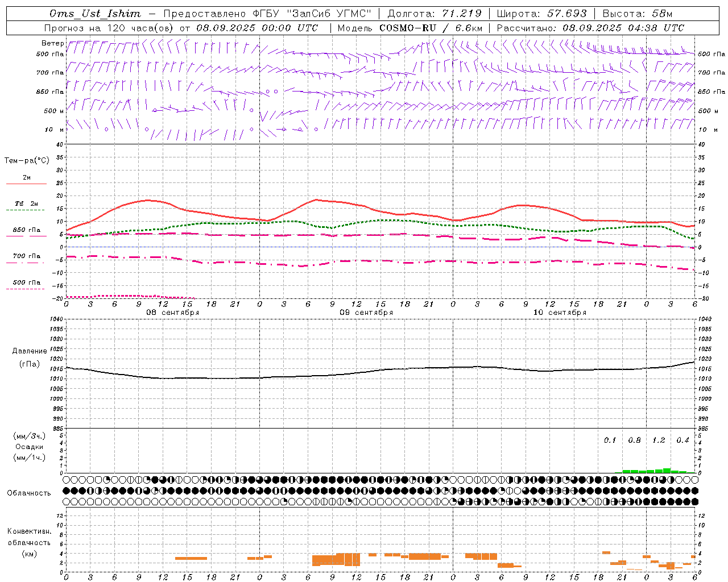Click the Ветер wind panel label
The width and height of the screenshot is (728, 582).
click(x=52, y=43)
